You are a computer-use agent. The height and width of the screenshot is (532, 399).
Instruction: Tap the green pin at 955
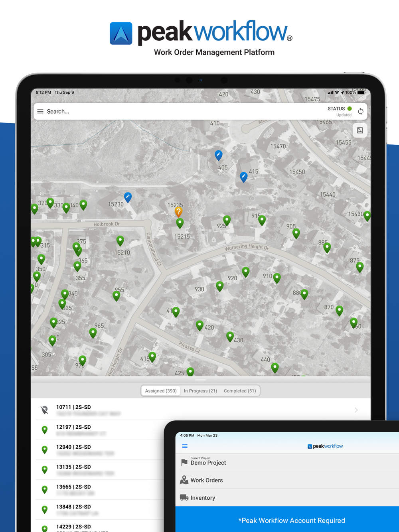(x=117, y=296)
